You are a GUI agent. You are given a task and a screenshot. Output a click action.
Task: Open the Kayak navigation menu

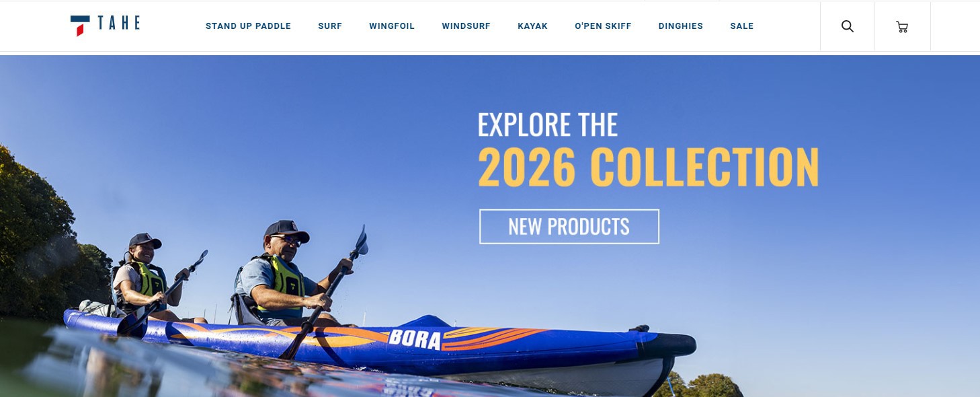(532, 26)
